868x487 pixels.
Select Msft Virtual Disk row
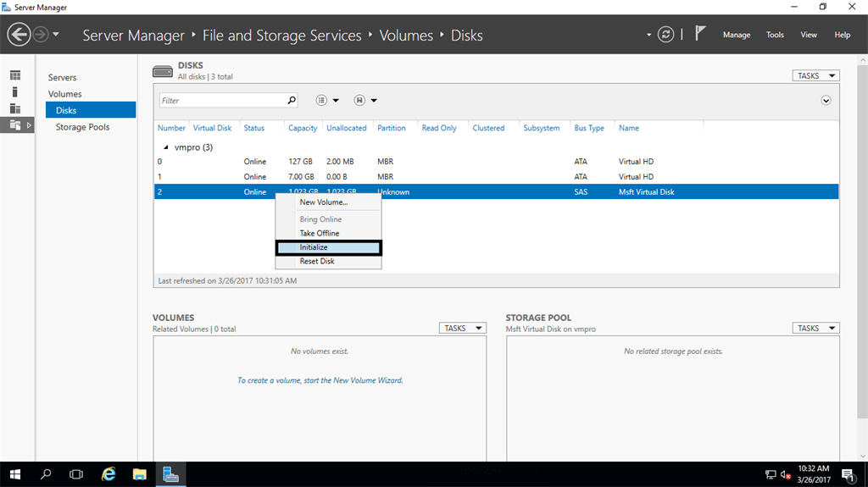click(496, 192)
